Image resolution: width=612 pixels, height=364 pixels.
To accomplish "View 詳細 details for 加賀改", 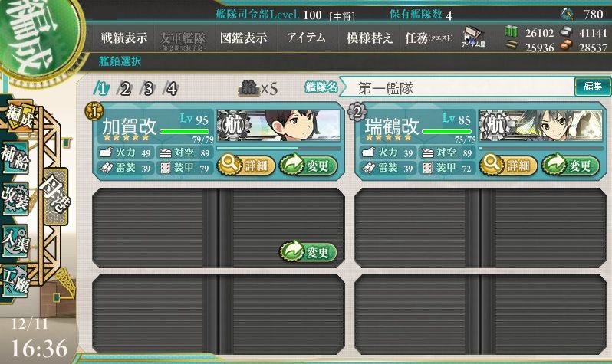I will click(246, 166).
